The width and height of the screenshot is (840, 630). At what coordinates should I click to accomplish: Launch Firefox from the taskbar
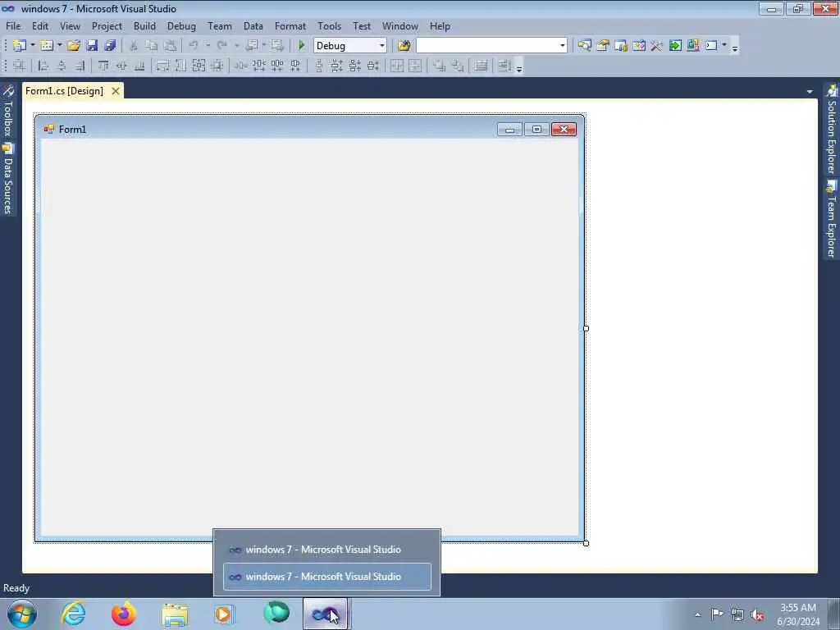click(124, 614)
